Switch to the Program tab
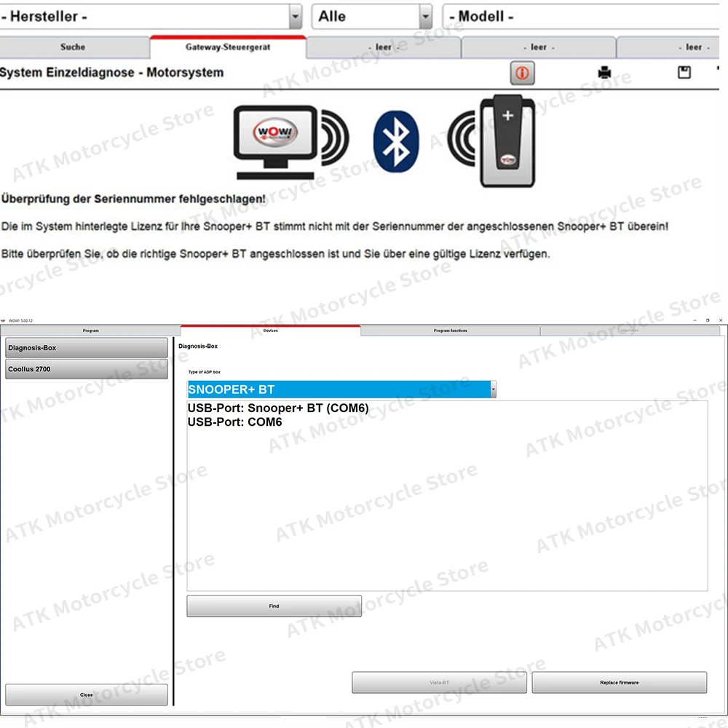728x728 pixels. click(90, 331)
